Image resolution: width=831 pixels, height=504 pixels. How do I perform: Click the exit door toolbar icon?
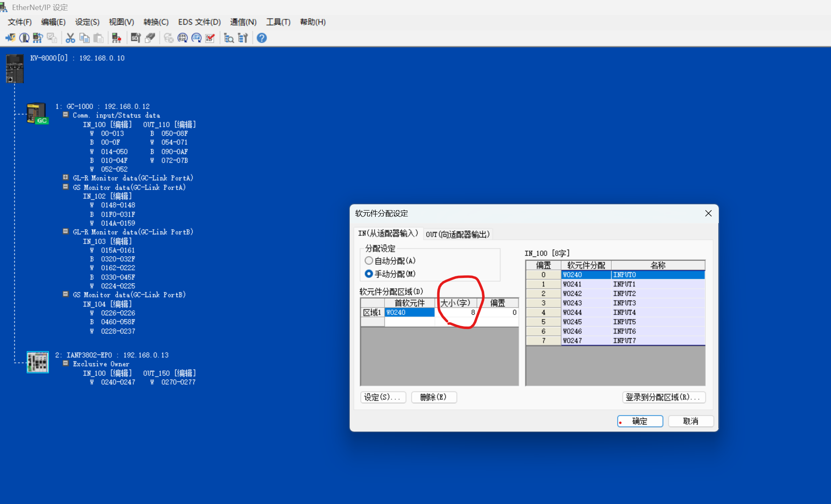tap(10, 38)
